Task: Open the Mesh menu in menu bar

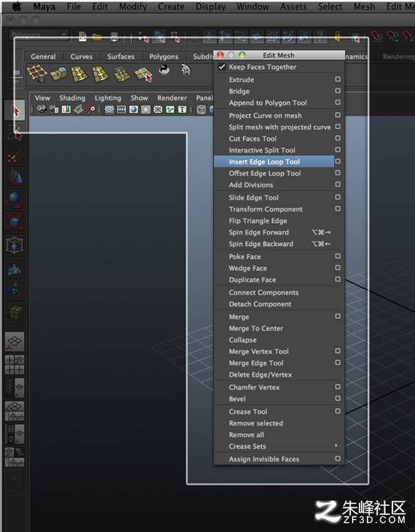Action: tap(364, 7)
